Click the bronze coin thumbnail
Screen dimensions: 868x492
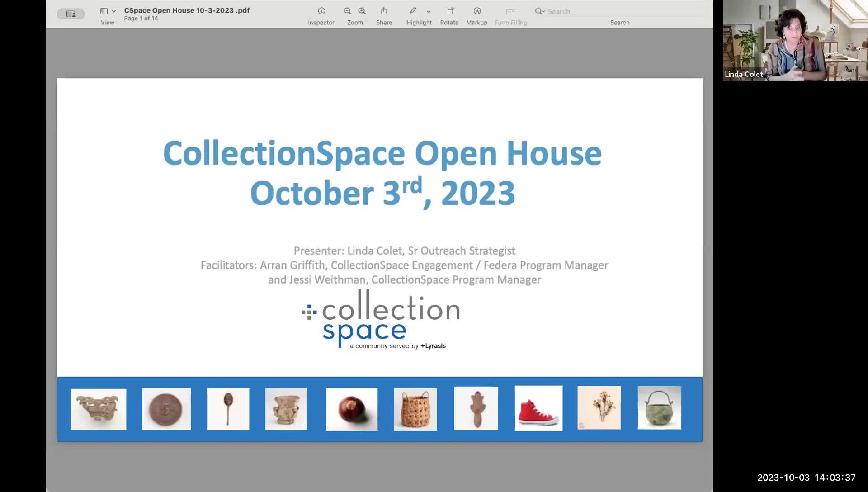166,409
